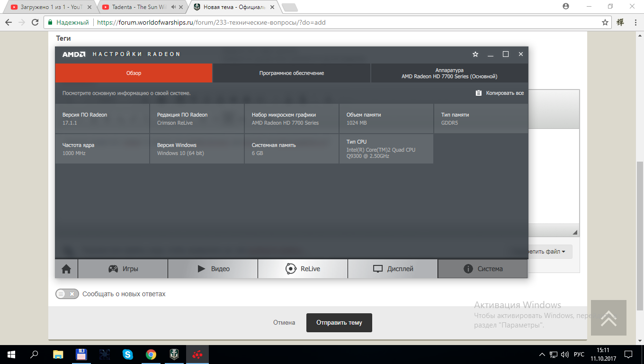Click the browser back arrow
The image size is (644, 364).
click(9, 22)
